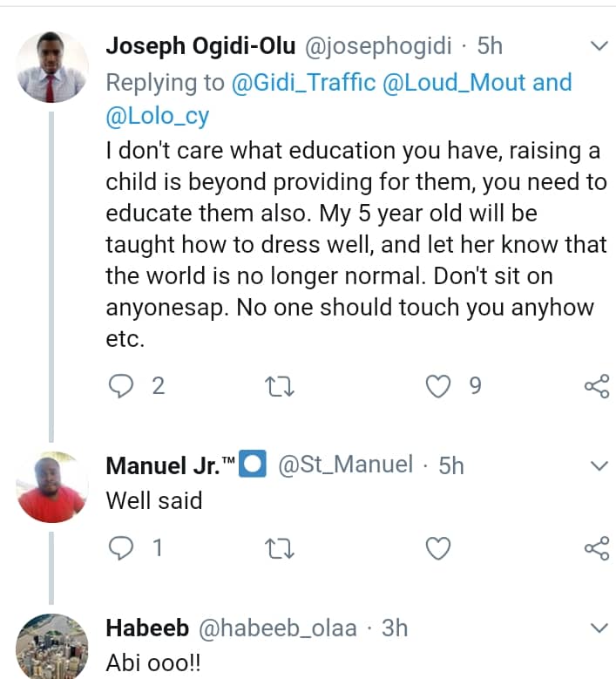Reply to Manuel Jr.'s 'Well said' tweet
616x679 pixels.
coord(119,547)
